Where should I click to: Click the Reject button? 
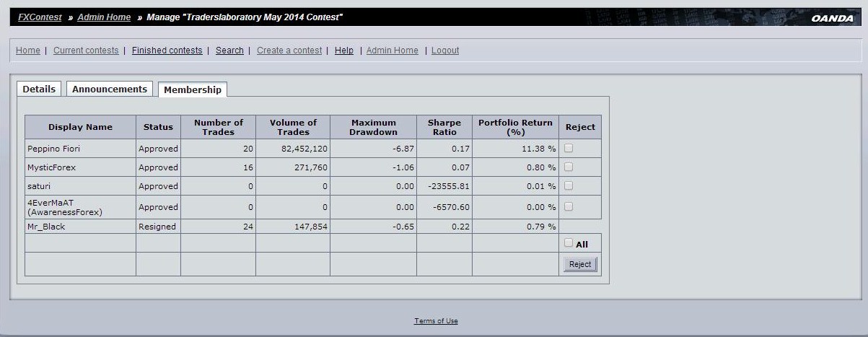click(x=580, y=264)
